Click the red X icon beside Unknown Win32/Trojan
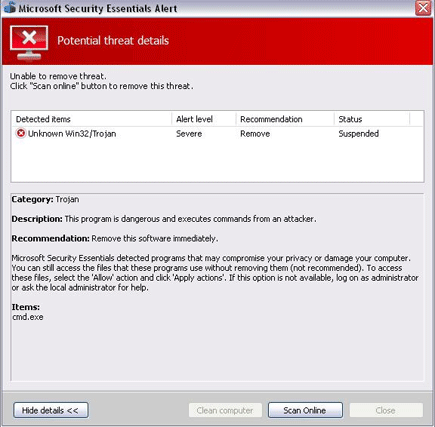 [x=21, y=133]
